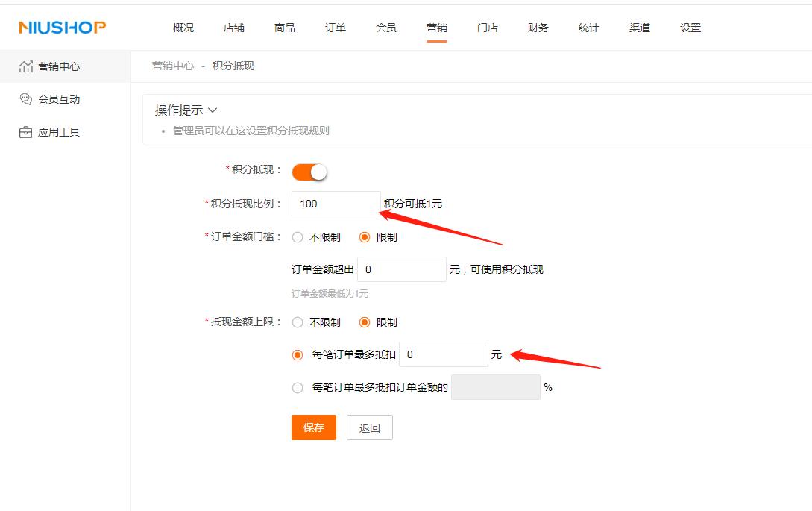Switch to the 财务 tab
The image size is (812, 511).
point(538,27)
